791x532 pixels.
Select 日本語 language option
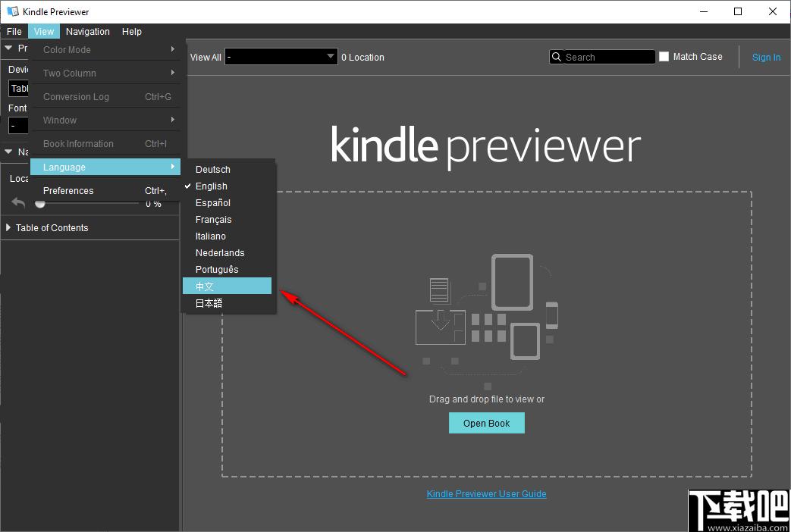[x=227, y=303]
